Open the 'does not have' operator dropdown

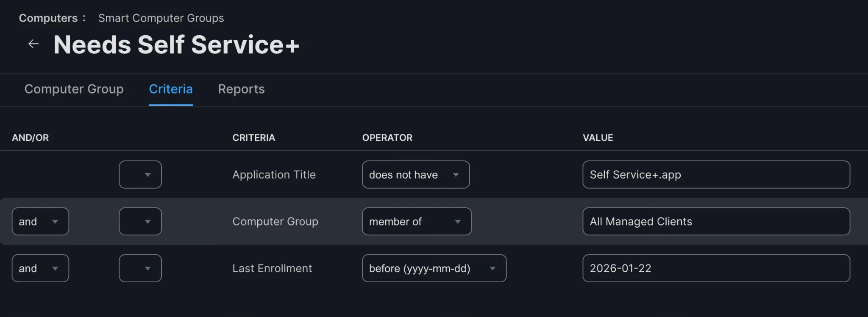(x=415, y=175)
